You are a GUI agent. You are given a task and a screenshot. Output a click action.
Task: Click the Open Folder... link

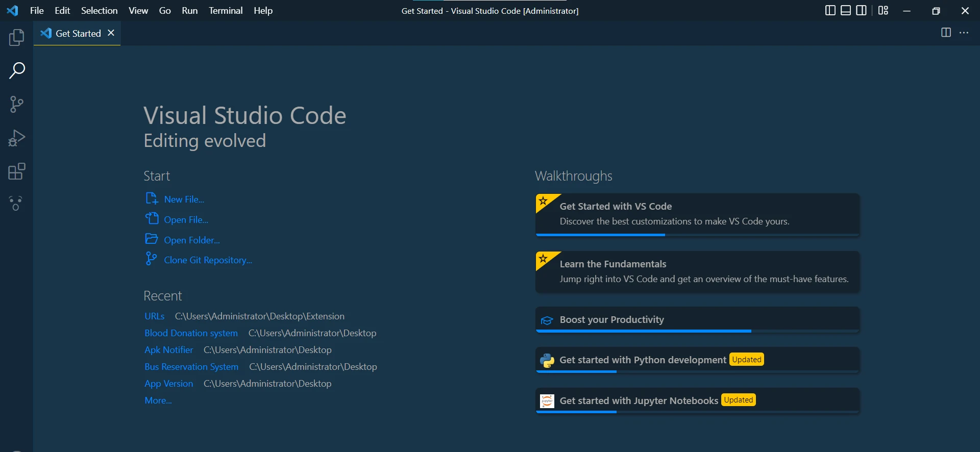(192, 240)
